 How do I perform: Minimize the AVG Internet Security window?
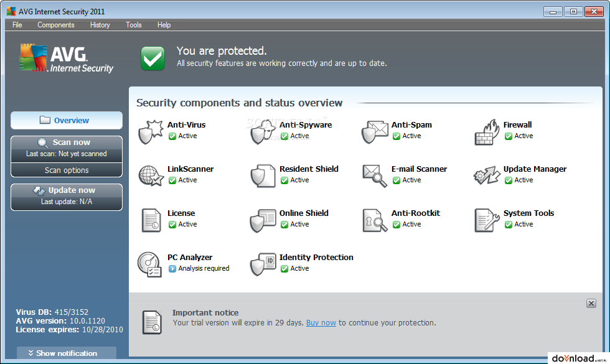point(553,12)
